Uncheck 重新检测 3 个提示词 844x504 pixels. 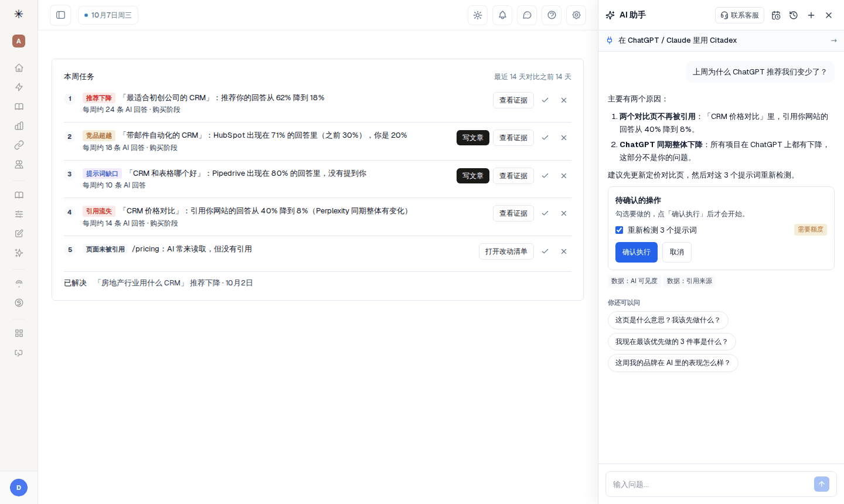click(619, 230)
